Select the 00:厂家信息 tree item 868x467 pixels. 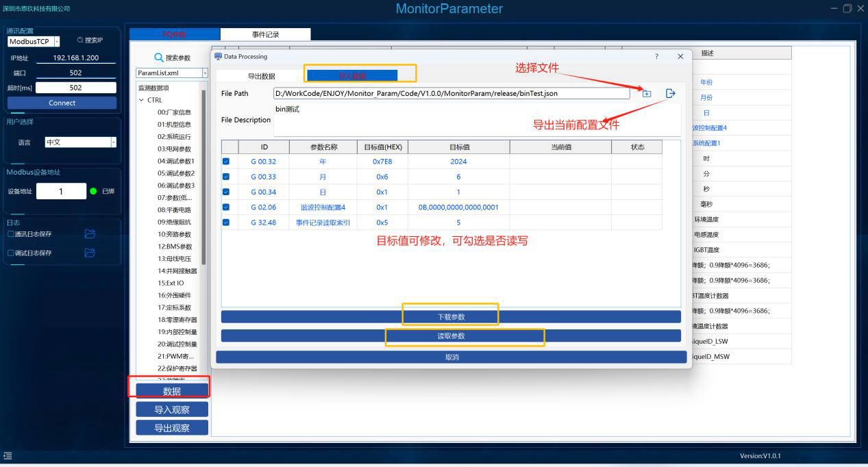pos(174,112)
